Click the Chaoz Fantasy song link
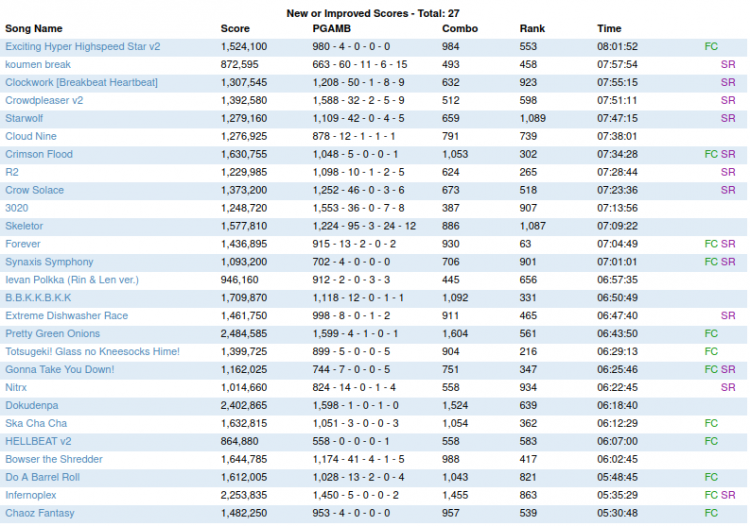This screenshot has height=526, width=750. [x=40, y=513]
